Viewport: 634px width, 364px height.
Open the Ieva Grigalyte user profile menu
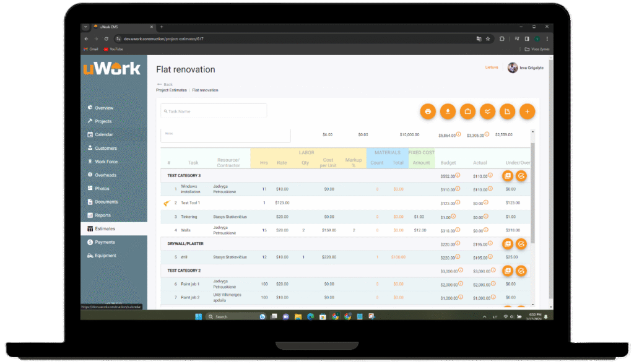click(525, 67)
